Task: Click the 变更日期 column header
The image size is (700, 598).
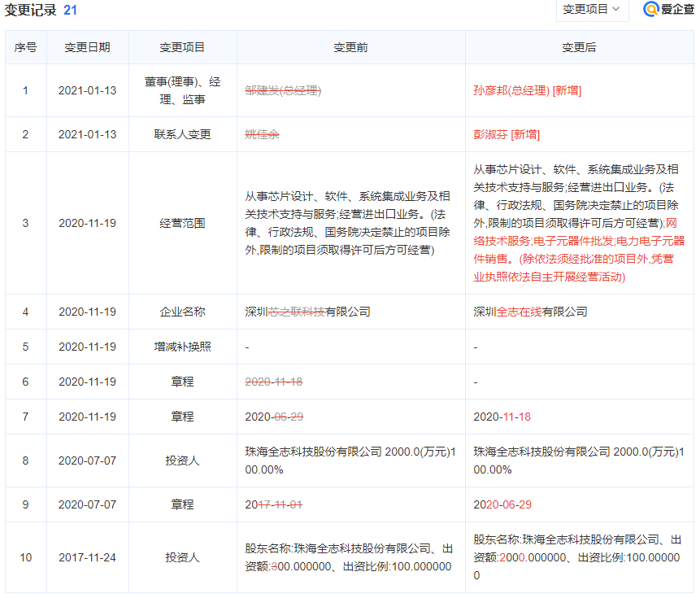Action: (87, 47)
